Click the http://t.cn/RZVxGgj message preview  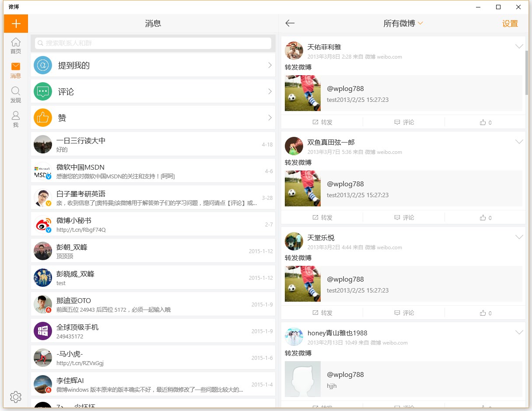tap(80, 363)
